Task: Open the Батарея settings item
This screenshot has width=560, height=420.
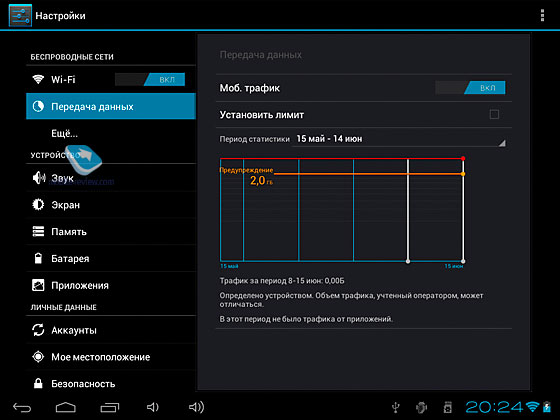Action: 111,259
